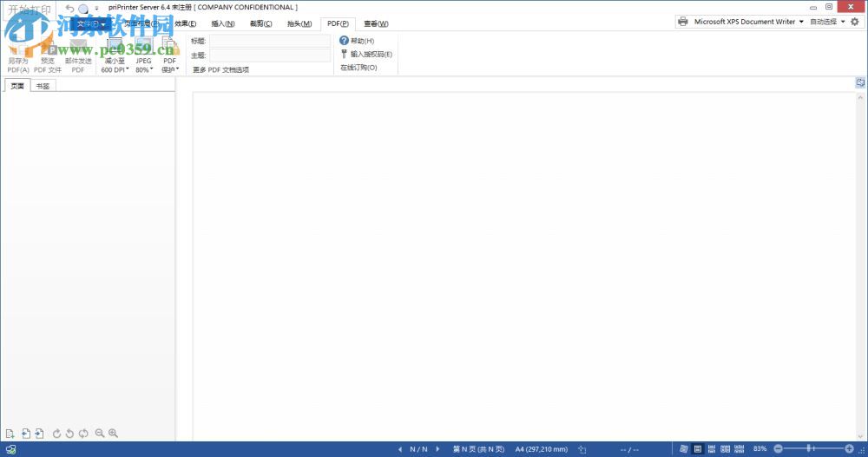
Task: Click the -- / -- status indicator
Action: 629,450
